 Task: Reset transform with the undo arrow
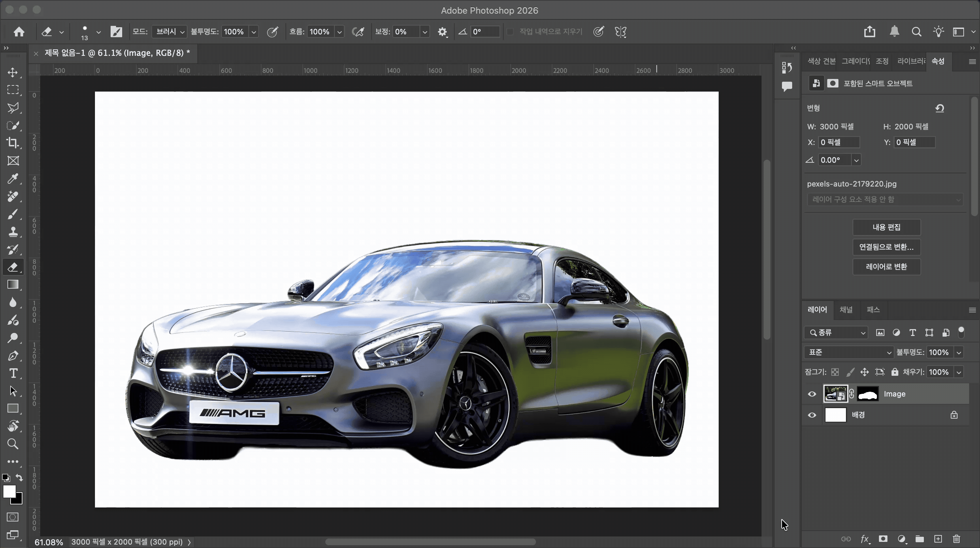(940, 109)
